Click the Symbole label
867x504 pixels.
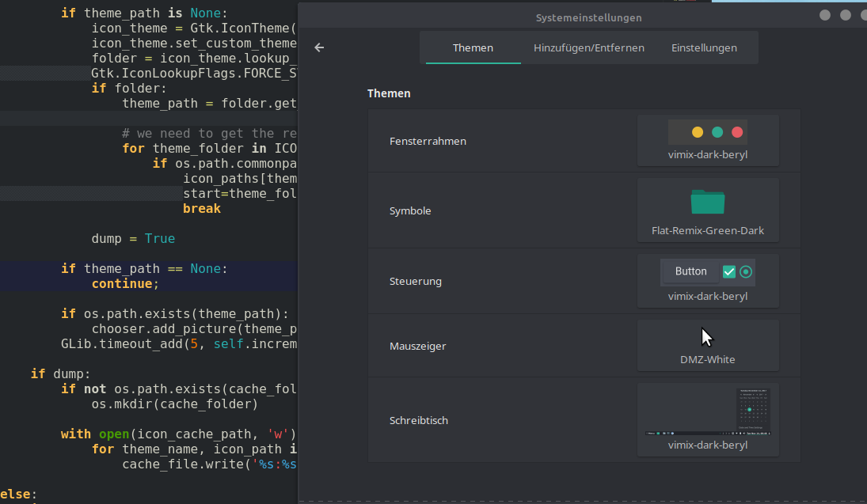(409, 210)
